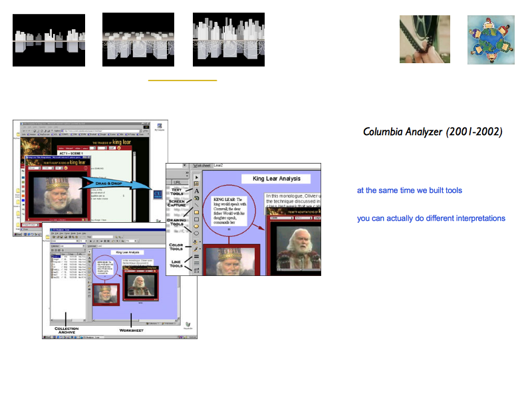532x399 pixels.
Task: Click the 'ACT I – SCENE 1' heading
Action: 71,154
